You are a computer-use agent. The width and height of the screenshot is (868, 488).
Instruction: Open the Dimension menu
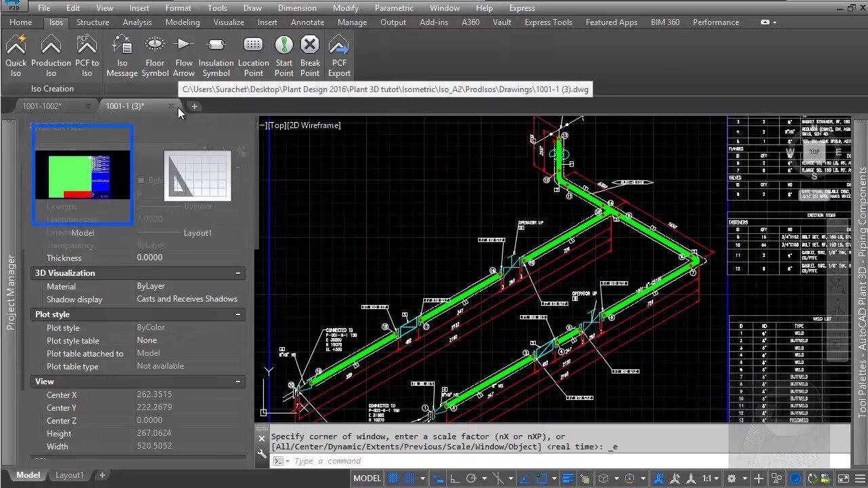coord(297,8)
